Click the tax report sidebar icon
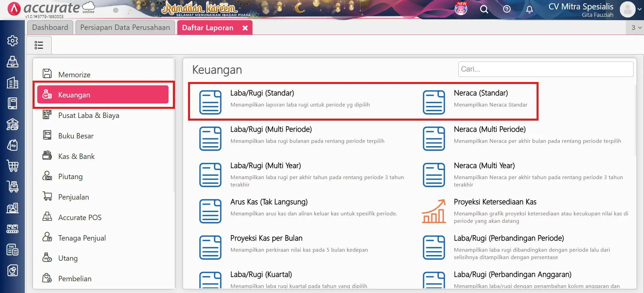644x293 pixels. coord(12,250)
